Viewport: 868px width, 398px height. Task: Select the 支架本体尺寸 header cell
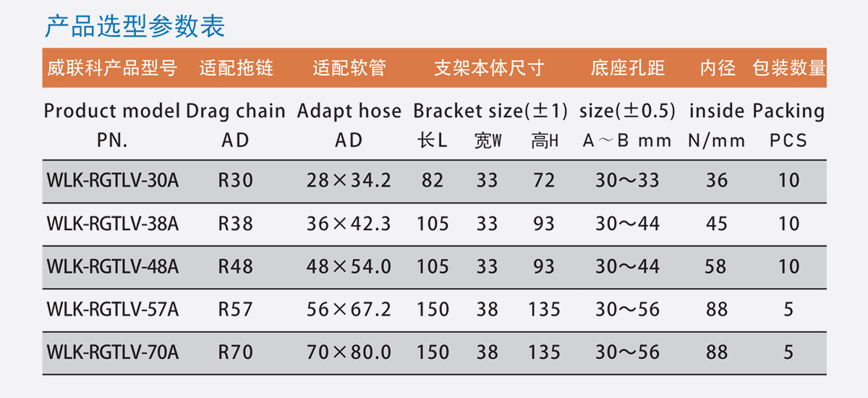pyautogui.click(x=489, y=69)
